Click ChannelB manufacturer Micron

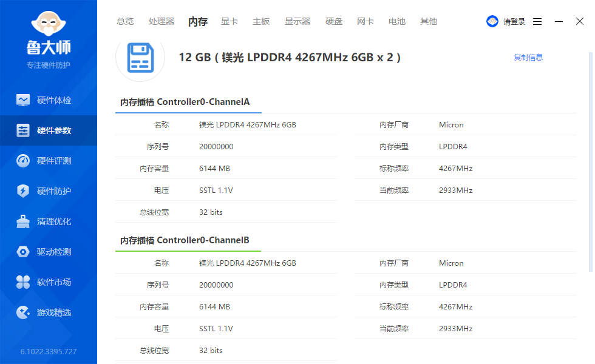[x=451, y=263]
